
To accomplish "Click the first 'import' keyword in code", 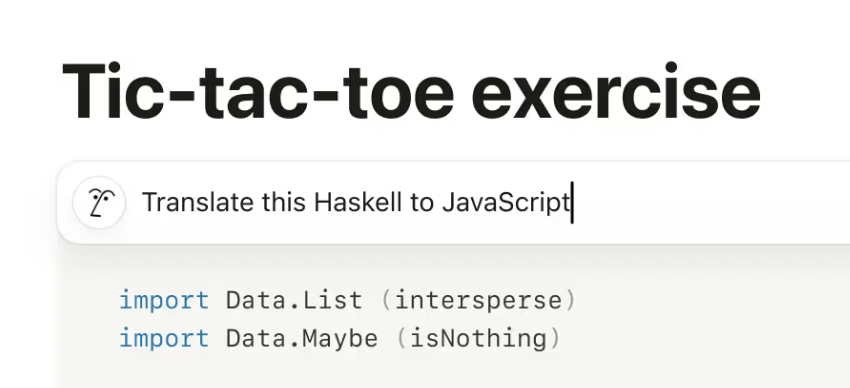I will click(x=164, y=300).
